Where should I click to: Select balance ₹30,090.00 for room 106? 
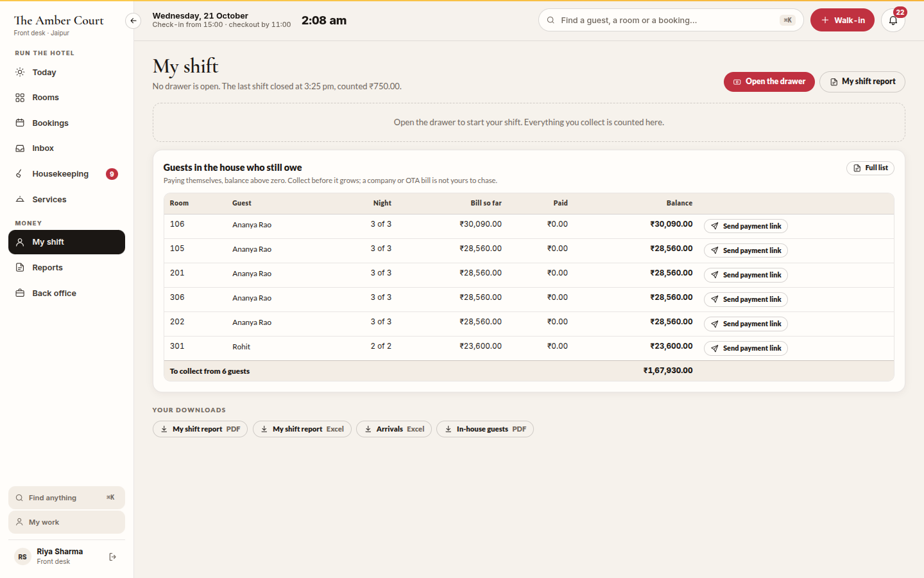[x=671, y=224]
